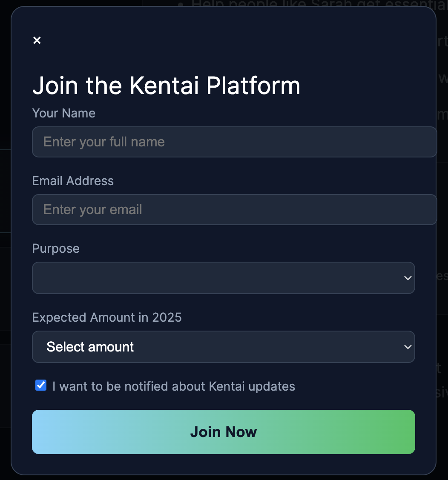448x480 pixels.
Task: Click the blue checkmark icon
Action: [x=41, y=386]
